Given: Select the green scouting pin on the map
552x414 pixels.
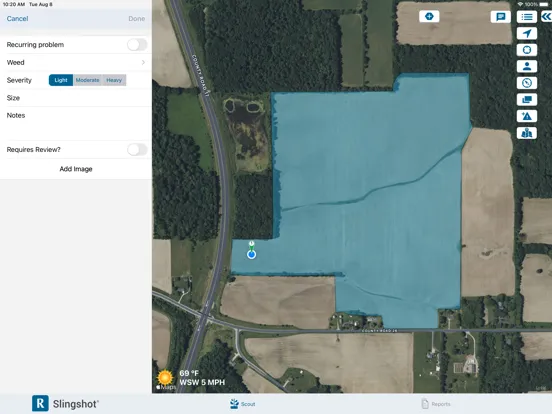Looking at the screenshot, I should tap(251, 245).
